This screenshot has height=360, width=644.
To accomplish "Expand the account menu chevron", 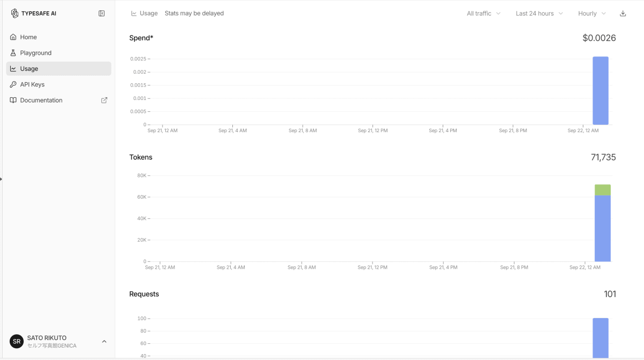I will pyautogui.click(x=104, y=342).
